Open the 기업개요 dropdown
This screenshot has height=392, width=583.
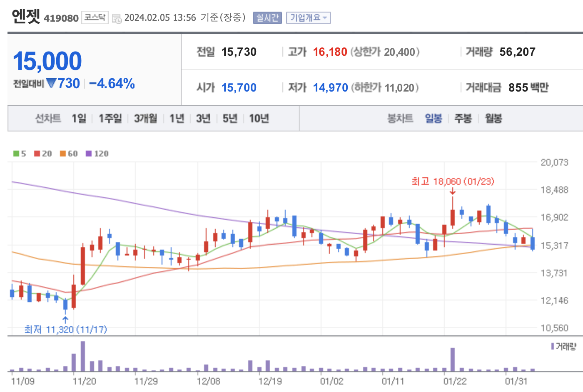pos(308,18)
